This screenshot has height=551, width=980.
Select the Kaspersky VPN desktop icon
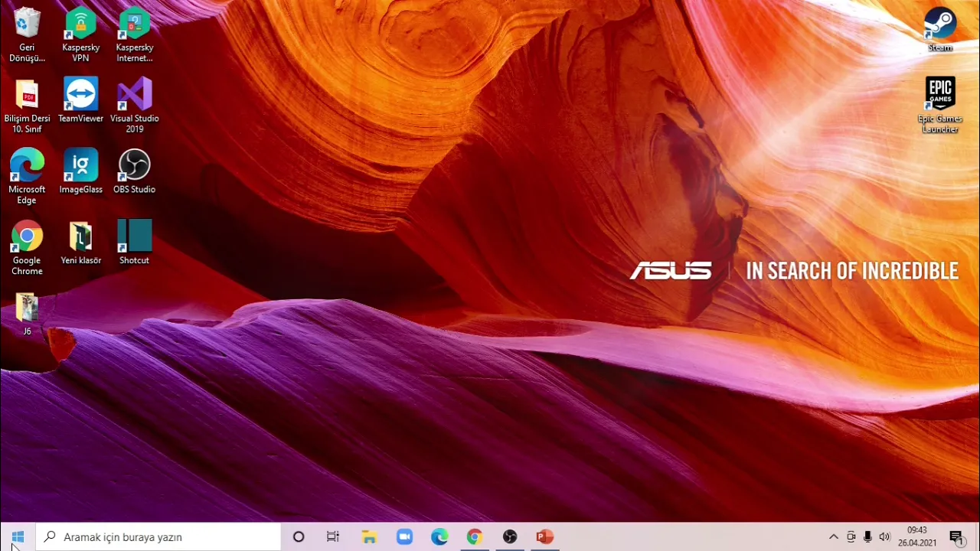(x=80, y=34)
